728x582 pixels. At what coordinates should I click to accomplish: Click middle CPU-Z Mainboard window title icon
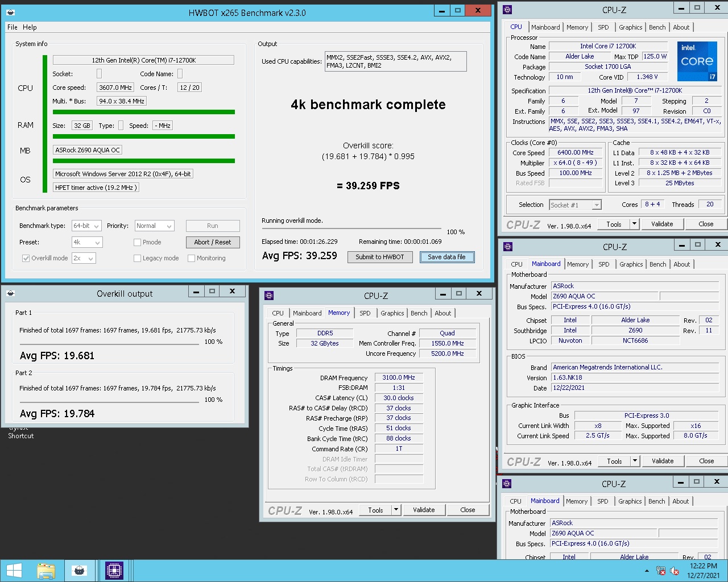pyautogui.click(x=508, y=247)
